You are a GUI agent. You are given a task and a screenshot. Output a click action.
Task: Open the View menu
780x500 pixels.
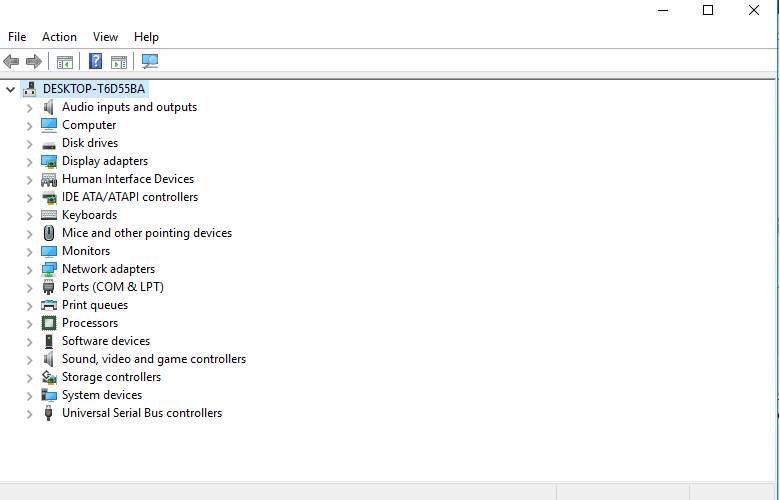[x=105, y=37]
